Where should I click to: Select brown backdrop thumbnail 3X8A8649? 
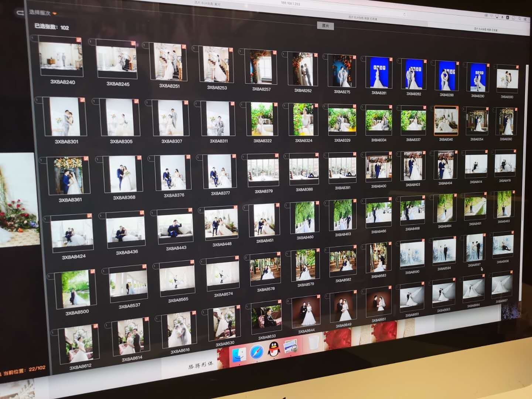343,307
